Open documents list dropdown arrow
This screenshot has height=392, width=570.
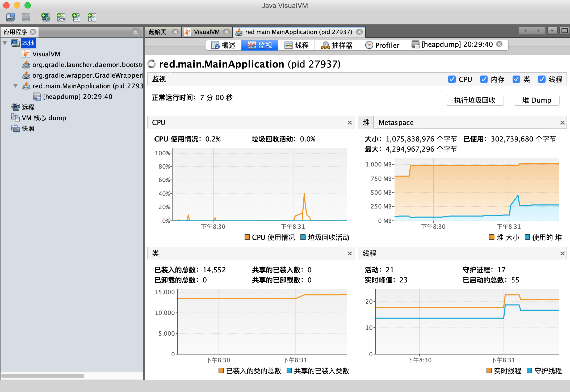[552, 31]
